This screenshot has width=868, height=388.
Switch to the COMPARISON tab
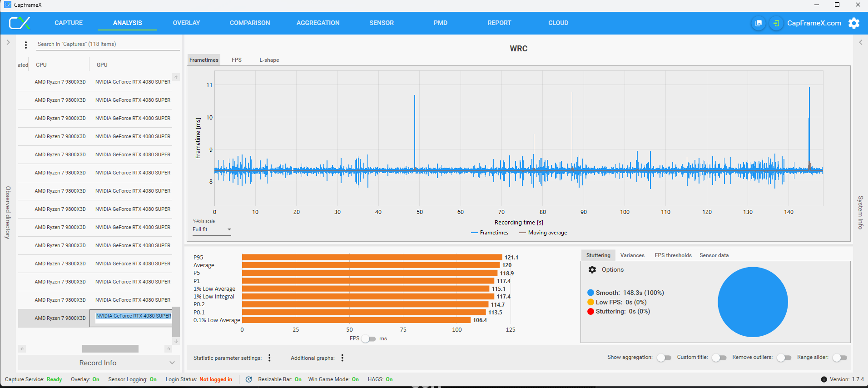[x=249, y=23]
